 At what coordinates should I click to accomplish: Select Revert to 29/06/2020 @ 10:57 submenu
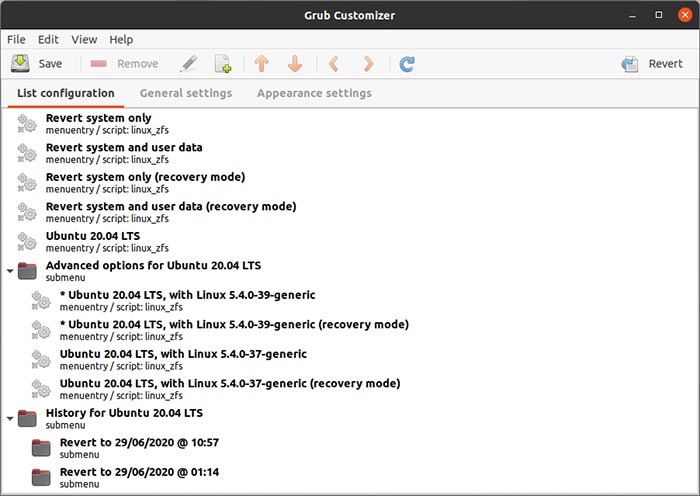(138, 442)
